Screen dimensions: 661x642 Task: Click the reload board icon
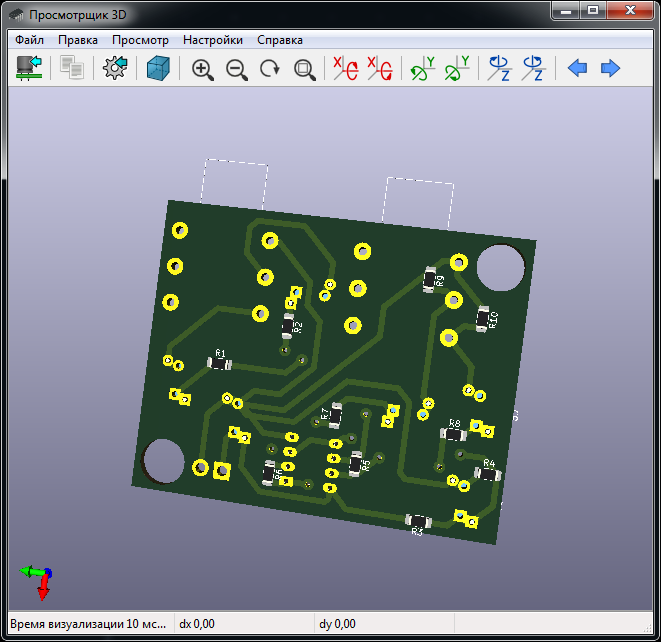[29, 69]
